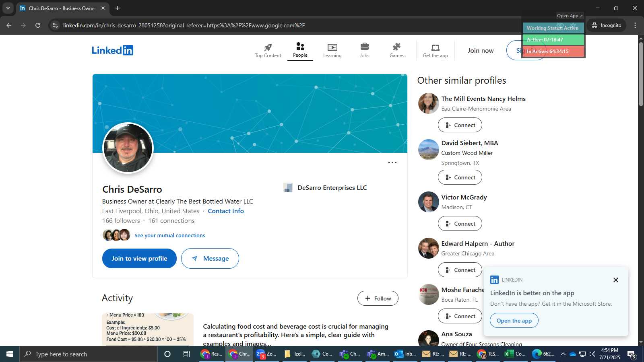
Task: Click the browser Back arrow
Action: pyautogui.click(x=9, y=25)
